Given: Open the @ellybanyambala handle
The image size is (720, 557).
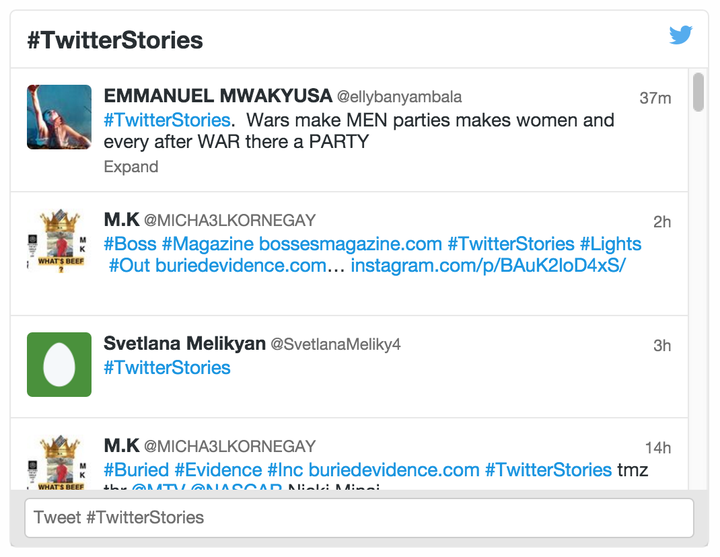Looking at the screenshot, I should [399, 97].
